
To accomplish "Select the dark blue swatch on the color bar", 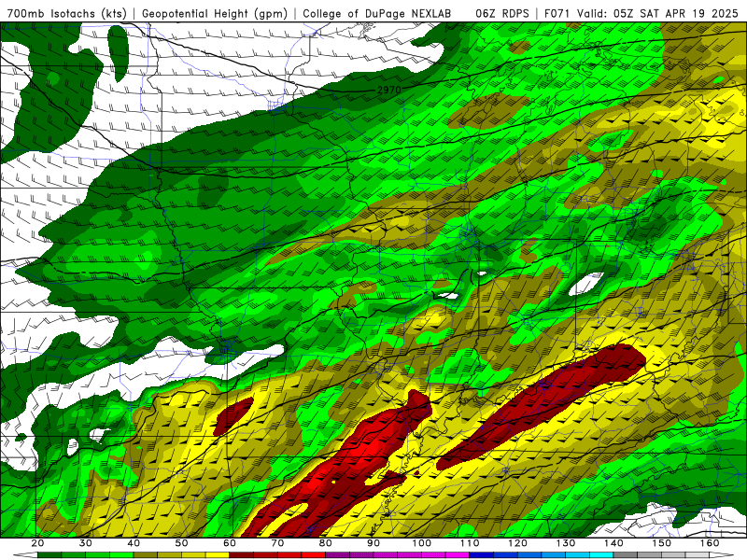I will click(481, 555).
